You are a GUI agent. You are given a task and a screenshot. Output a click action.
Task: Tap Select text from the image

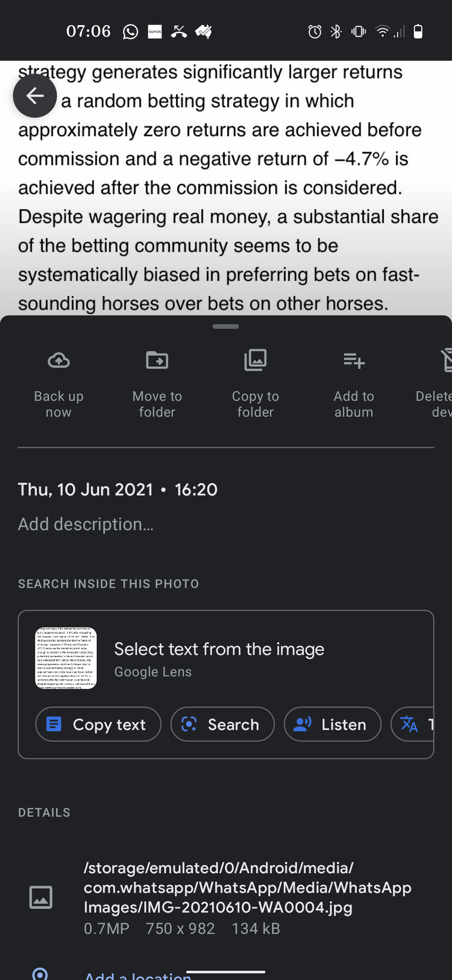pos(219,650)
